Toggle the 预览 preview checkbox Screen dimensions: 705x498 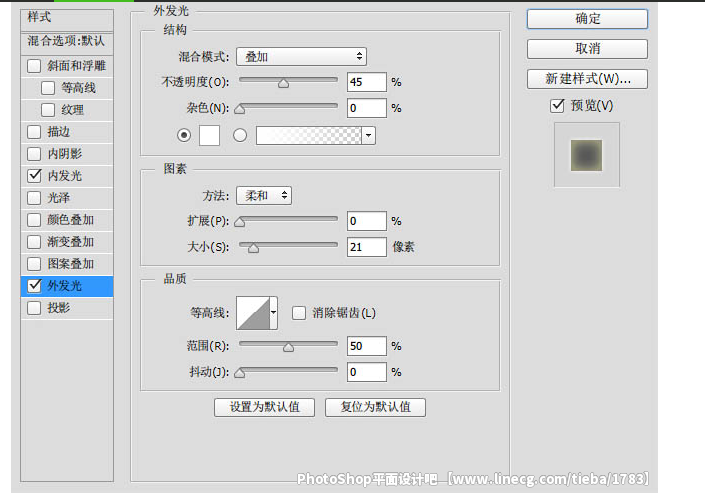pyautogui.click(x=557, y=105)
